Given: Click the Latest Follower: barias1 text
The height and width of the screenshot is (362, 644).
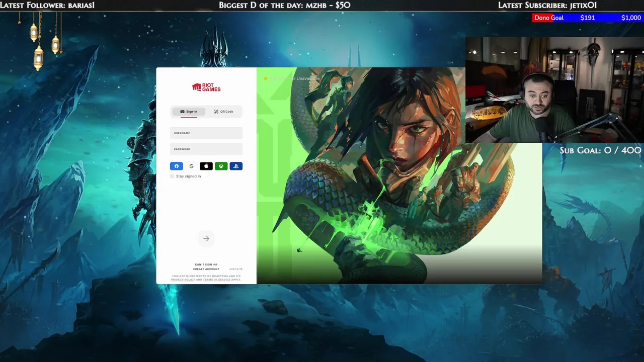Looking at the screenshot, I should (48, 5).
